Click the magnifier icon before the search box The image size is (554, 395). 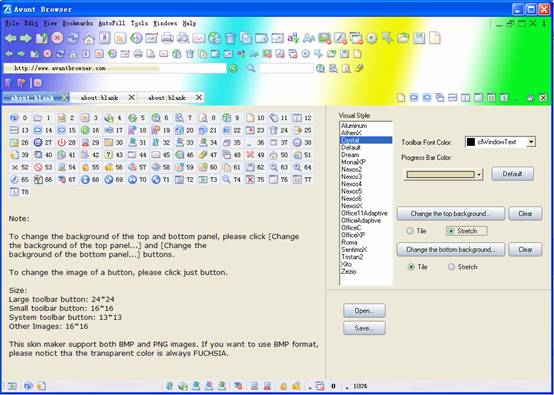251,68
